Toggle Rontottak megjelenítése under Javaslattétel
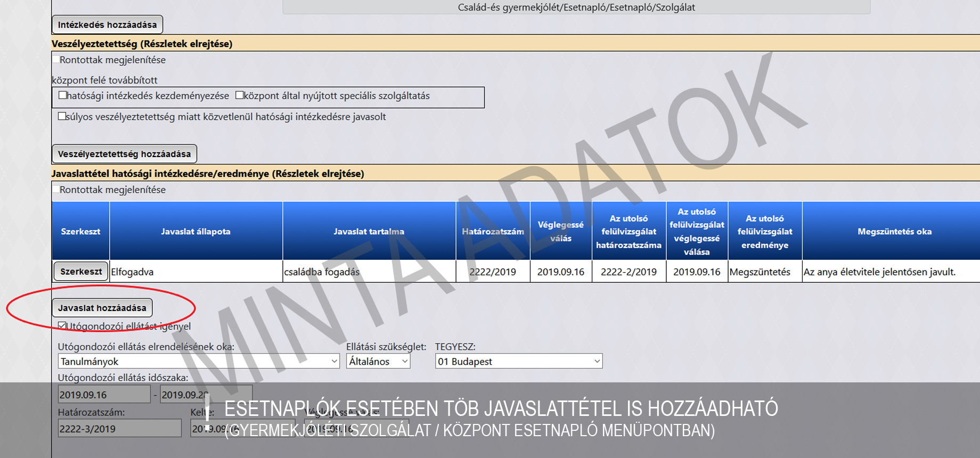The width and height of the screenshot is (980, 458). [x=56, y=190]
